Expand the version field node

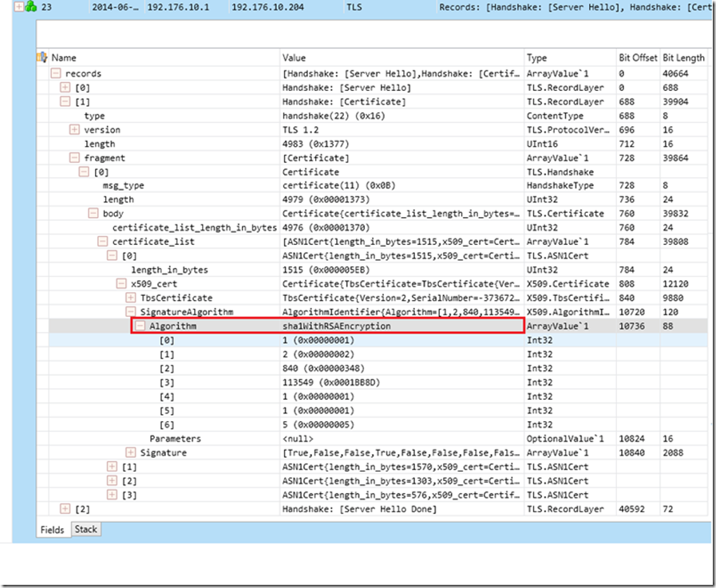[x=74, y=130]
